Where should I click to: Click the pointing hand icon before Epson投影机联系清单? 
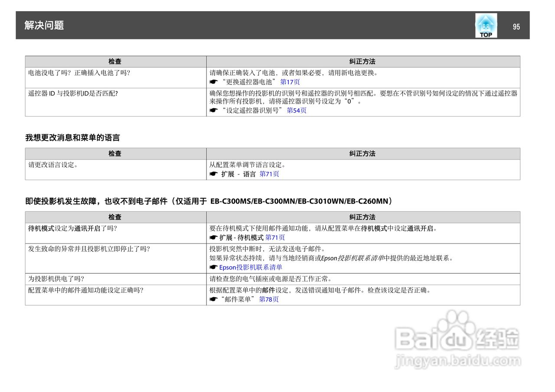[x=213, y=268]
